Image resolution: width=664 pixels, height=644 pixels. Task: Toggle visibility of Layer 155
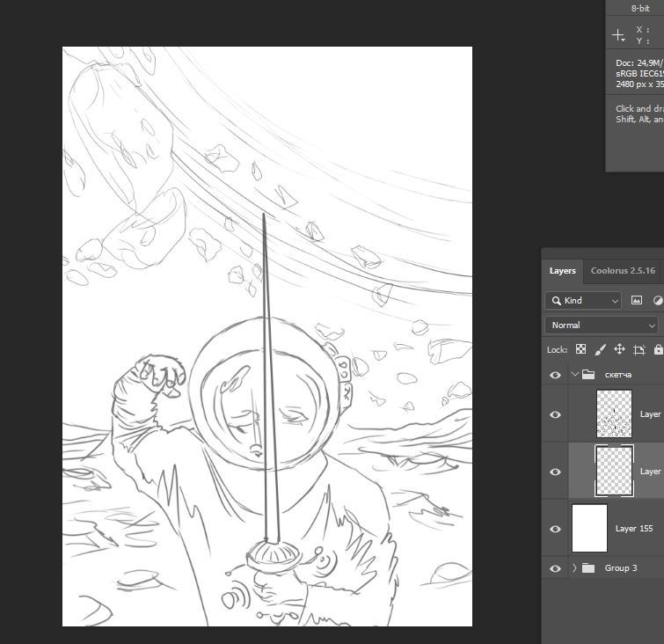(x=555, y=529)
